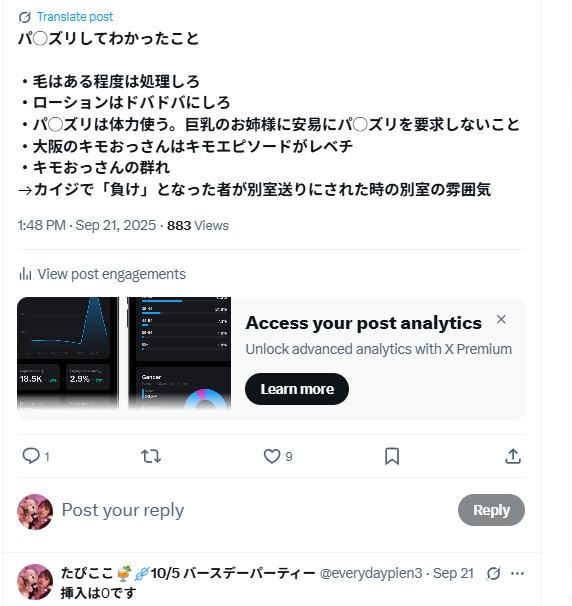Click the profile avatar beside reply box

coord(35,512)
